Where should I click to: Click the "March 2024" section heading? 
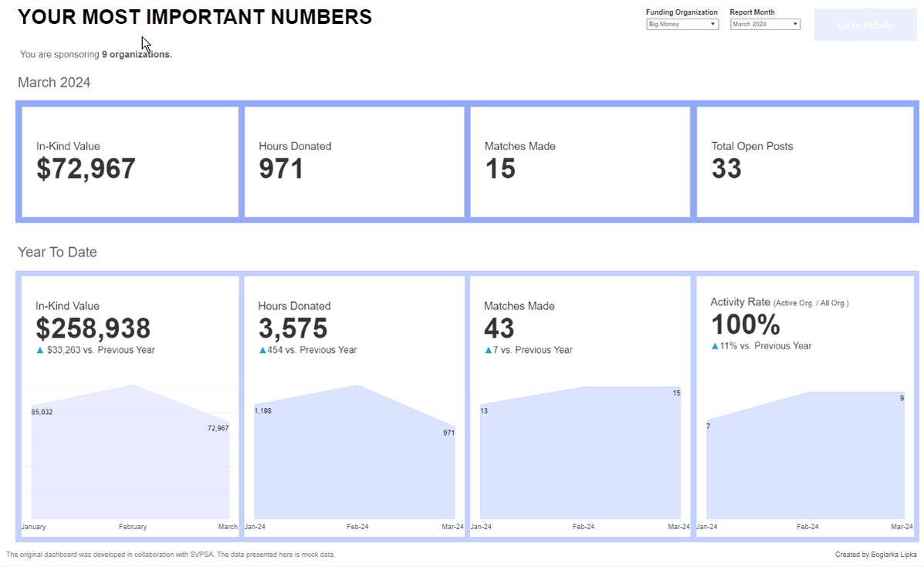[54, 83]
